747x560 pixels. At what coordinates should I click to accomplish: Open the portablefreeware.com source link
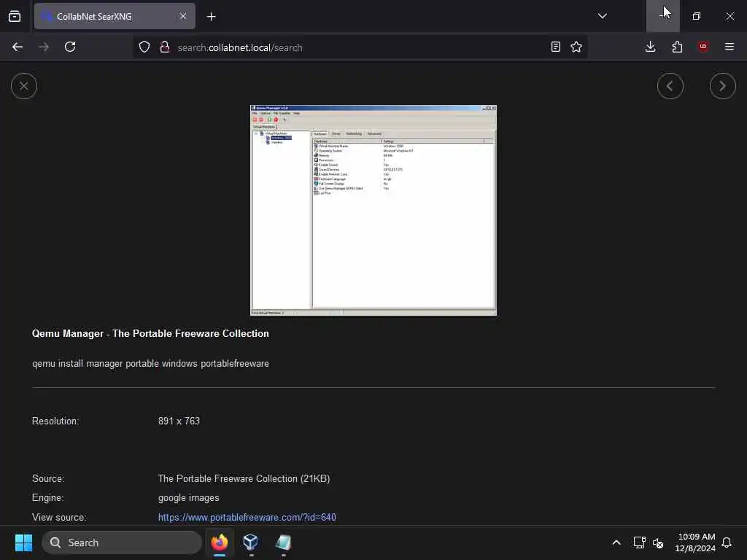tap(247, 517)
